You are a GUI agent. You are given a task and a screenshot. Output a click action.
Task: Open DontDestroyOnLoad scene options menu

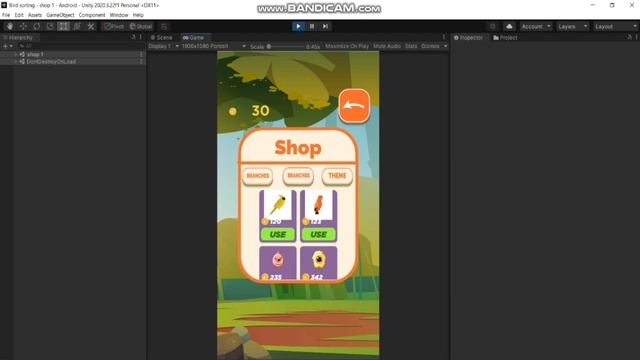(141, 62)
